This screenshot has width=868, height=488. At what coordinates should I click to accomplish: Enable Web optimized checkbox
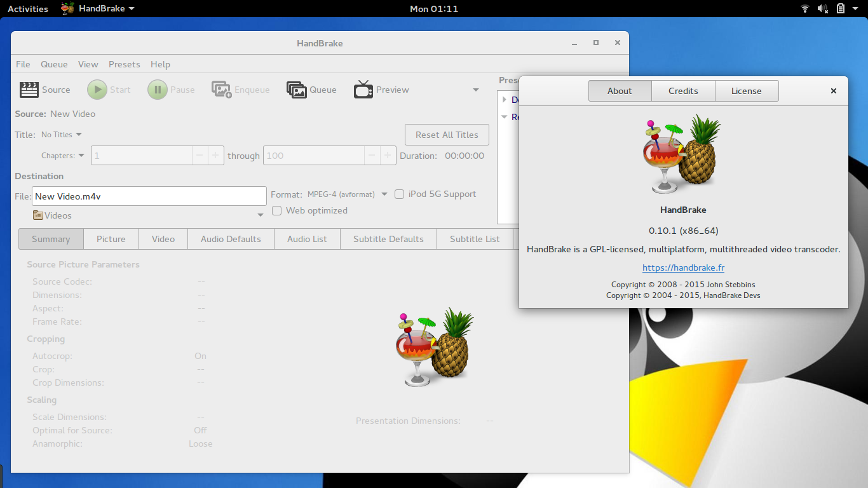(x=277, y=211)
